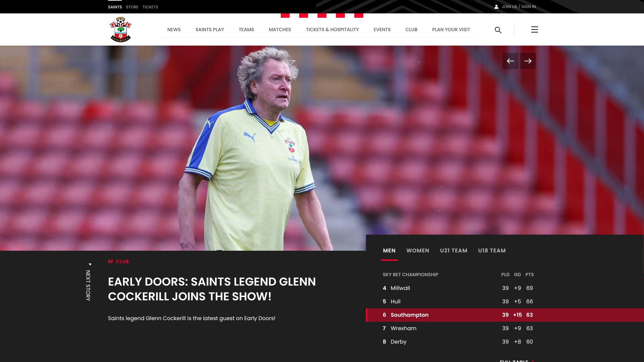The width and height of the screenshot is (644, 362).
Task: Click Join Us / Sign In link
Action: point(519,7)
